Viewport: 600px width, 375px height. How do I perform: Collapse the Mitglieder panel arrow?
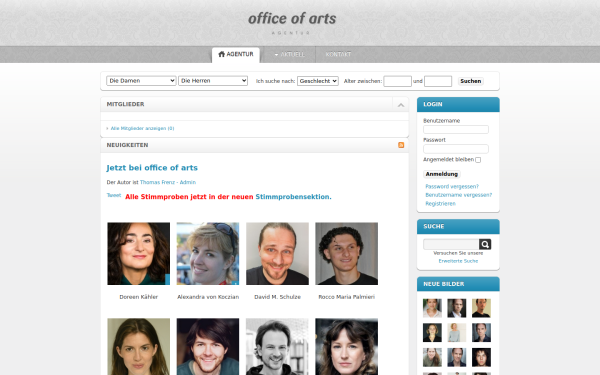click(x=401, y=104)
